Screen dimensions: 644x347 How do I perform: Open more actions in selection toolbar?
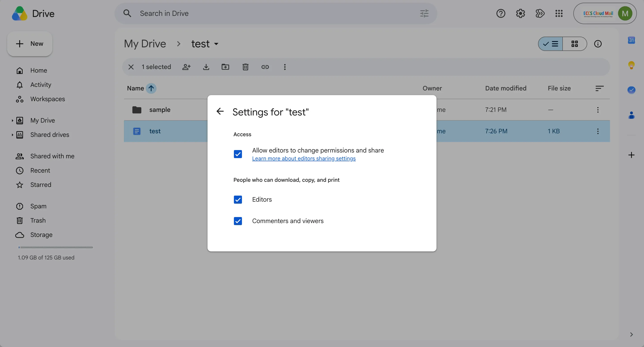point(285,67)
